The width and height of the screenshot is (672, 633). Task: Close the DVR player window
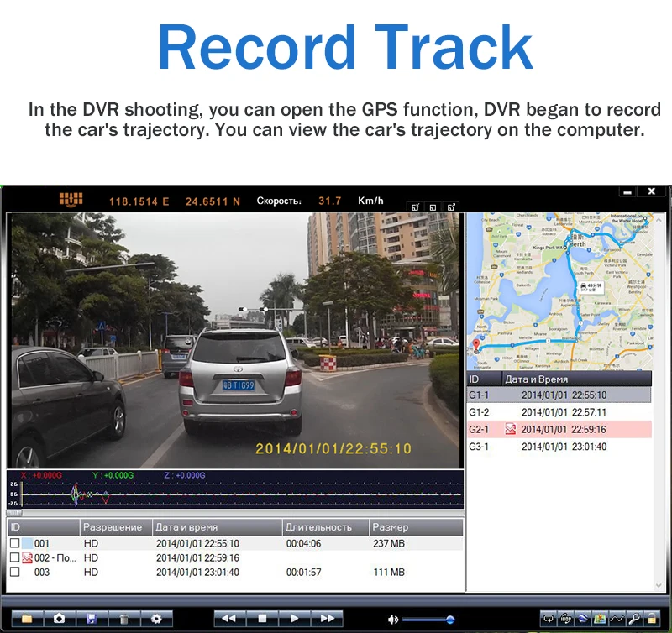click(652, 191)
